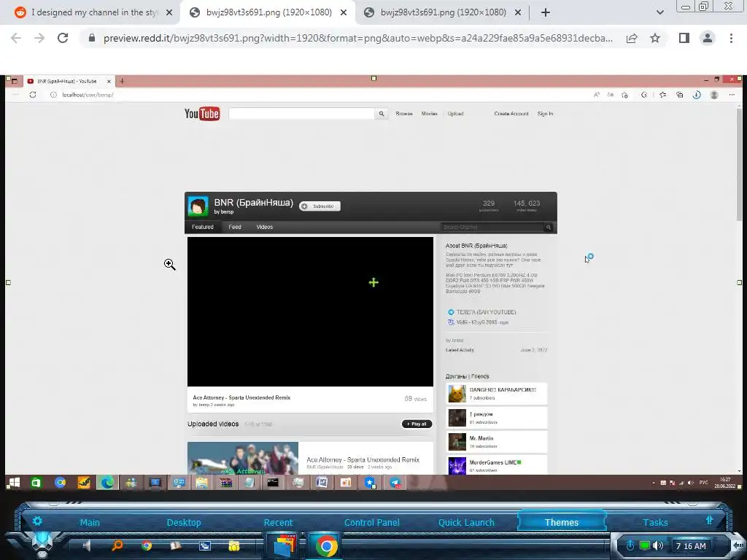The image size is (747, 560).
Task: Click the YouTube search magnifier button
Action: pyautogui.click(x=382, y=113)
